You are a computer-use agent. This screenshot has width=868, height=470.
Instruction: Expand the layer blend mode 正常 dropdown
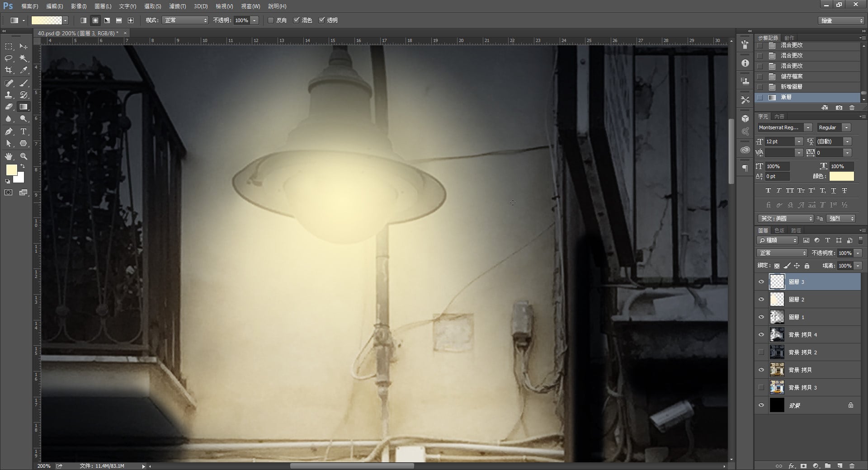(x=782, y=253)
